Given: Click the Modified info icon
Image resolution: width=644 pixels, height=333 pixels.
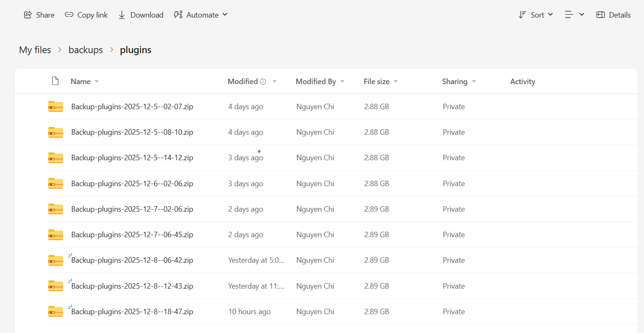Looking at the screenshot, I should point(263,82).
